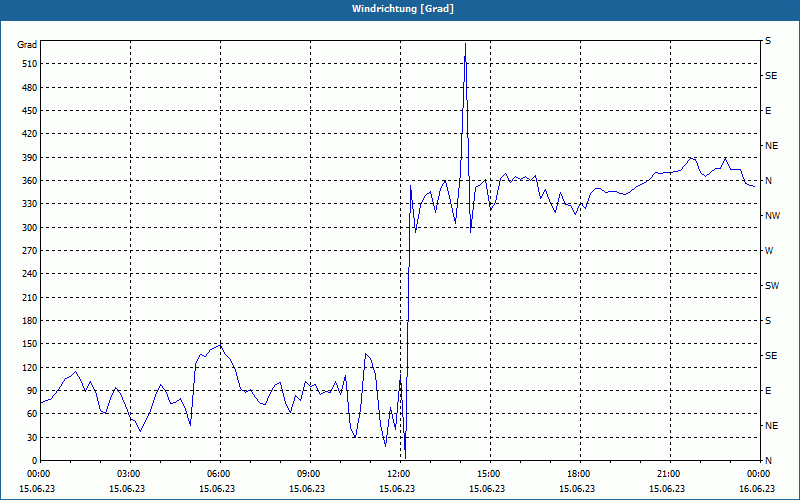
Task: Select the 480 value on the left axis
Action: pos(30,87)
